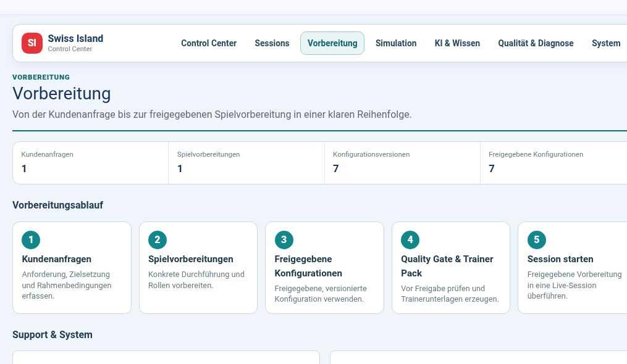Image resolution: width=627 pixels, height=364 pixels.
Task: Click 'Freigegebene, versionierte Konfiguration verwenden' text
Action: 321,294
